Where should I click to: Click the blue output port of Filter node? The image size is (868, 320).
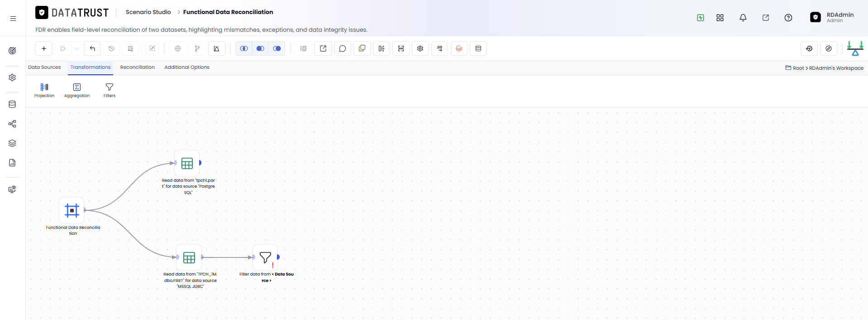tap(278, 257)
